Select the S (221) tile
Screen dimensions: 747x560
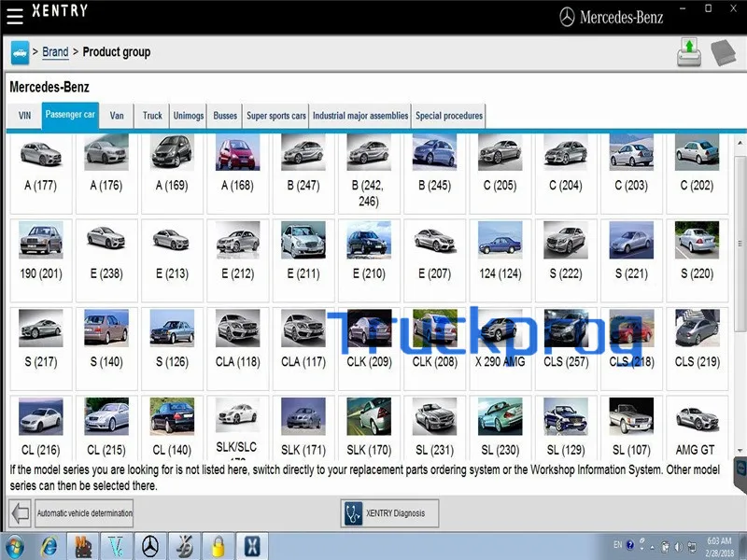pyautogui.click(x=631, y=260)
